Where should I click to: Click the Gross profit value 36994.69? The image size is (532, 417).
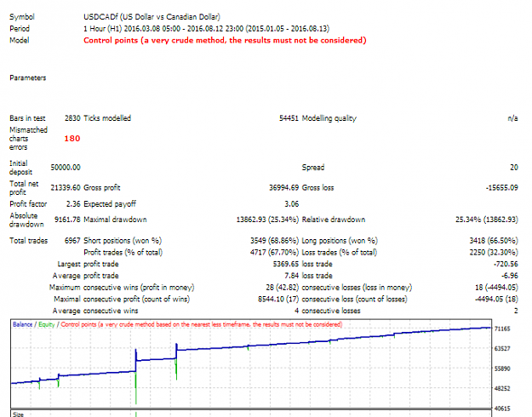pyautogui.click(x=284, y=187)
